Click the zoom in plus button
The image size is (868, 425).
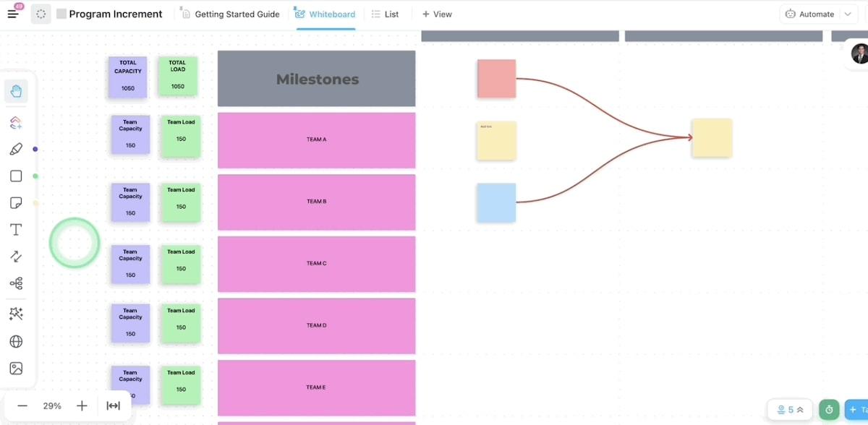[x=82, y=405]
